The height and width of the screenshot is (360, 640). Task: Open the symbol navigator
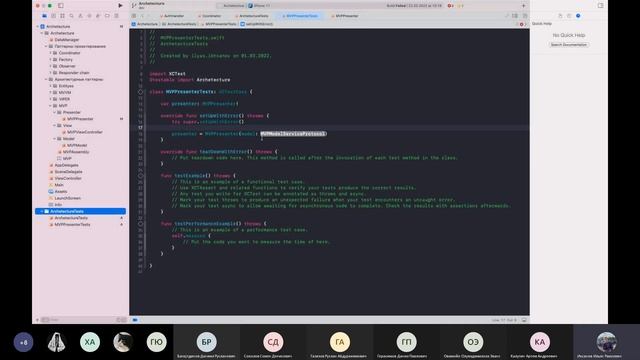[x=62, y=16]
